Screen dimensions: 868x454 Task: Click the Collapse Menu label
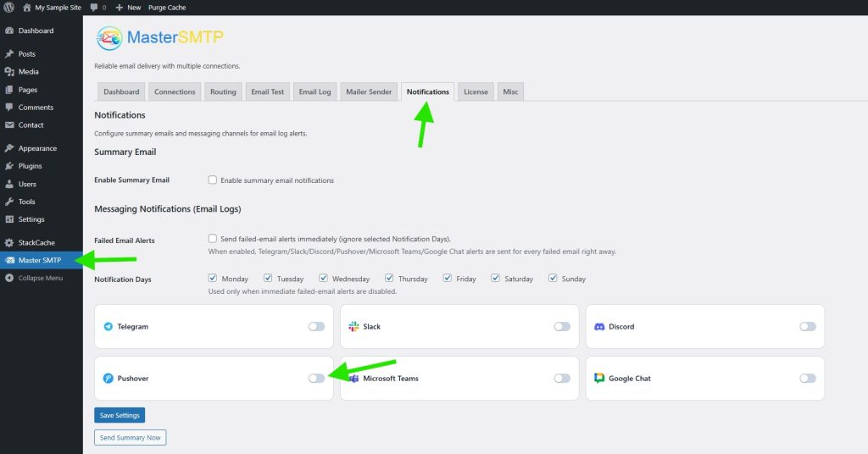tap(41, 278)
